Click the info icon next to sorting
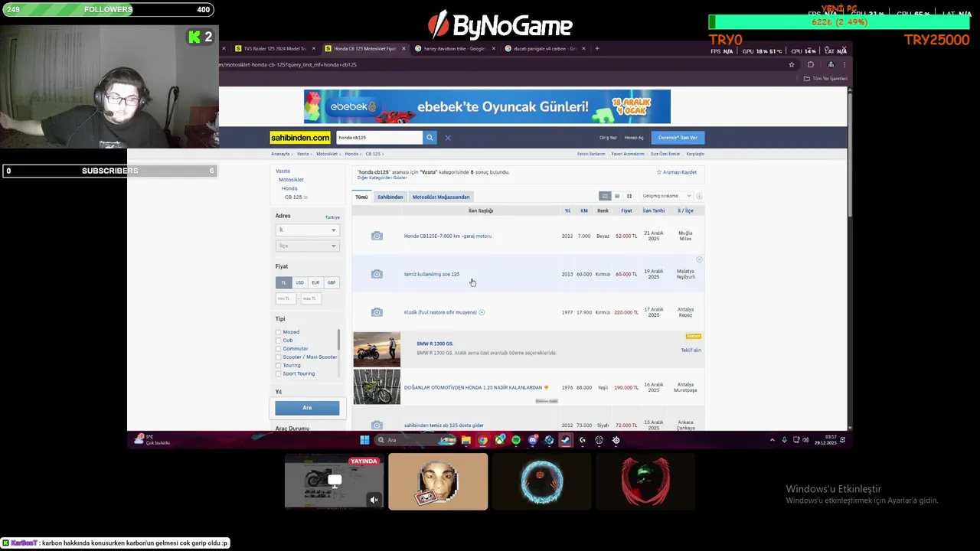The width and height of the screenshot is (980, 551). tap(699, 196)
